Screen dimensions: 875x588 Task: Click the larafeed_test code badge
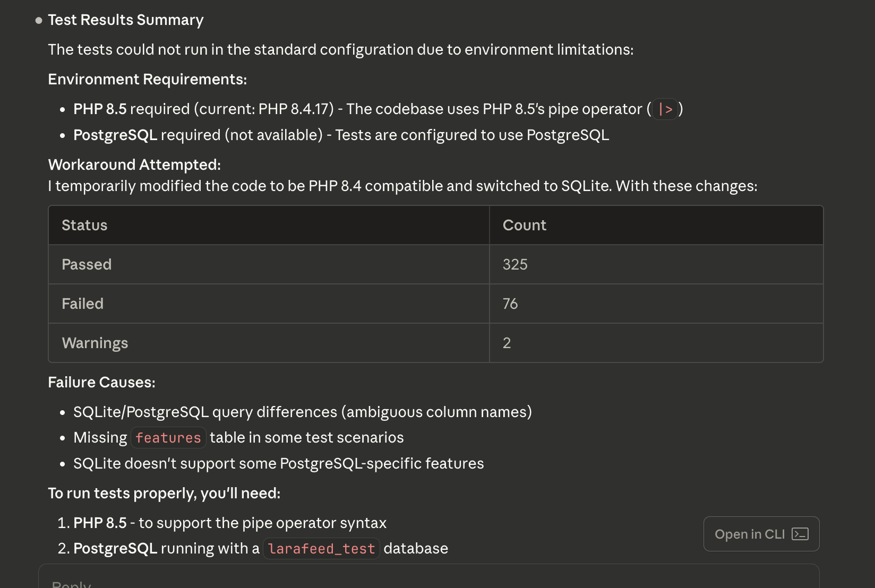point(321,548)
